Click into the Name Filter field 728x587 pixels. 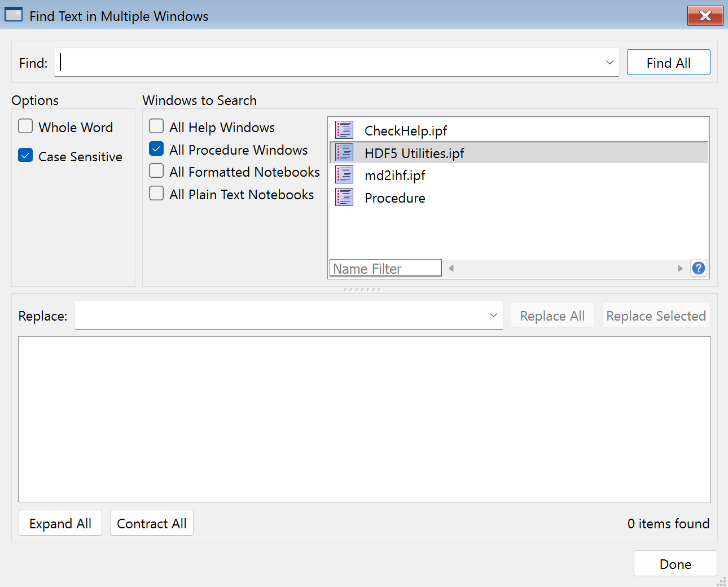tap(385, 269)
